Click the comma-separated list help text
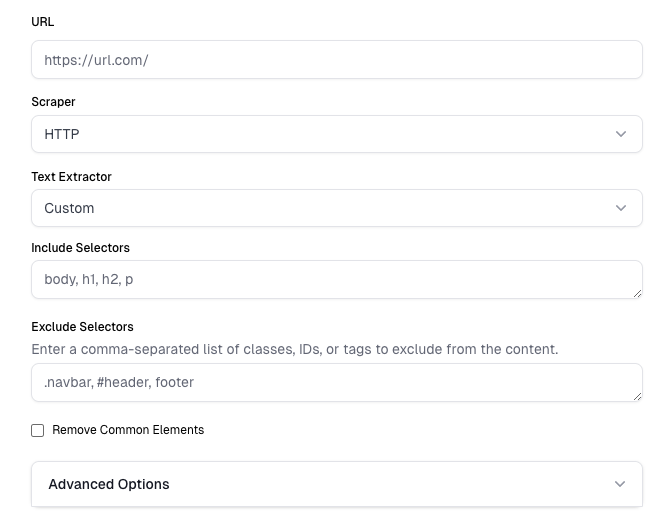Viewport: 651px width, 527px height. (x=295, y=349)
